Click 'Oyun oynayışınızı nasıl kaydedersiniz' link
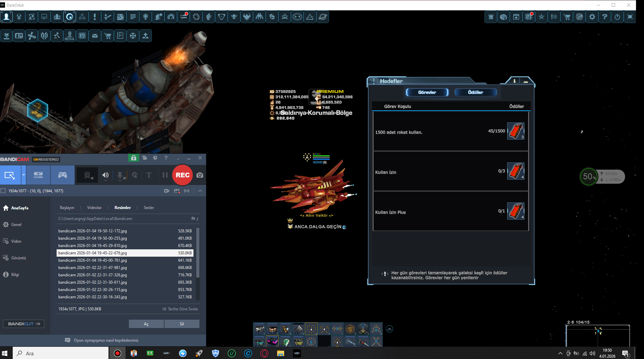This screenshot has width=644, height=359. [106, 340]
